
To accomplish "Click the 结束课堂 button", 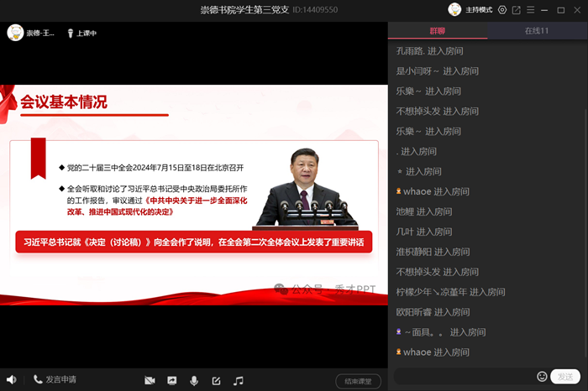I will click(x=358, y=381).
